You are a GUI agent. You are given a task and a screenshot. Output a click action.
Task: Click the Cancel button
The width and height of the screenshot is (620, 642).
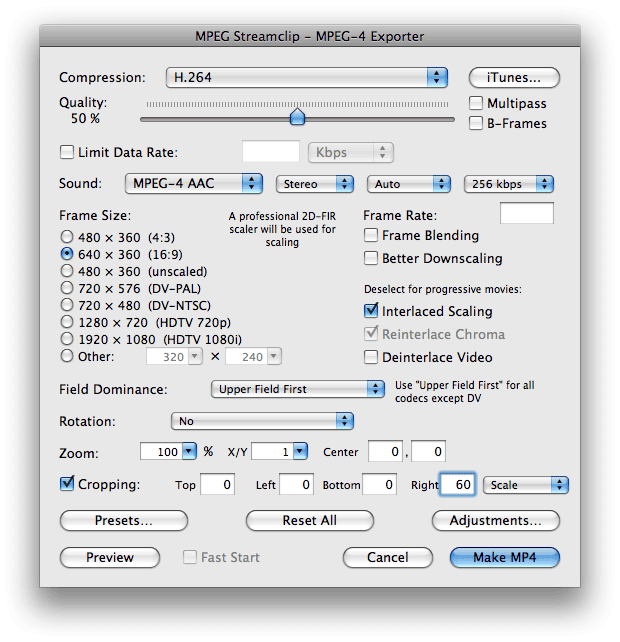click(x=388, y=557)
